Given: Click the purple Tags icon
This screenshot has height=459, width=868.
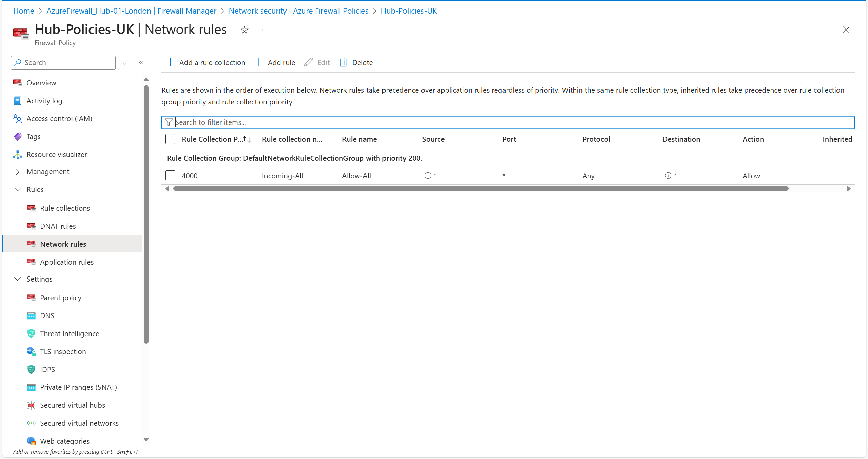Looking at the screenshot, I should pyautogui.click(x=18, y=137).
